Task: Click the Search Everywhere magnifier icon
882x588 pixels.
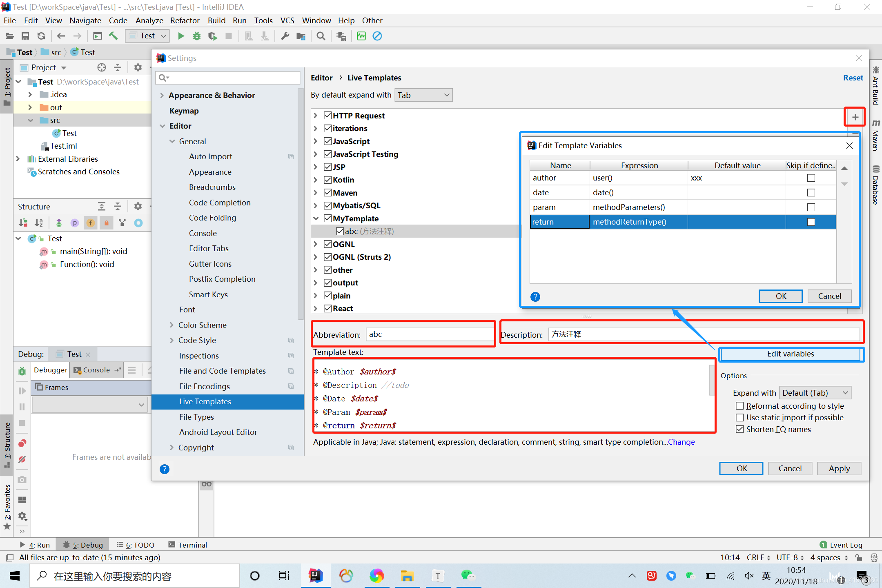Action: [x=321, y=36]
